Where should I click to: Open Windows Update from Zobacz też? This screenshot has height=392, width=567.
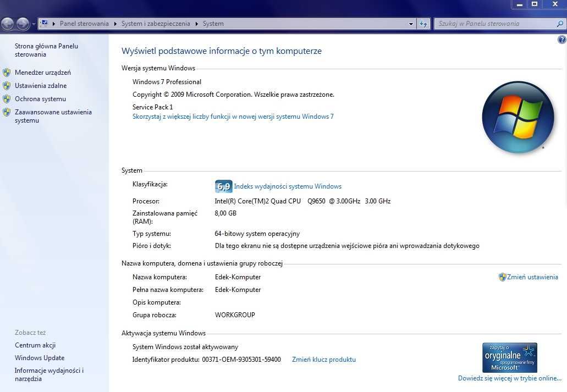40,358
